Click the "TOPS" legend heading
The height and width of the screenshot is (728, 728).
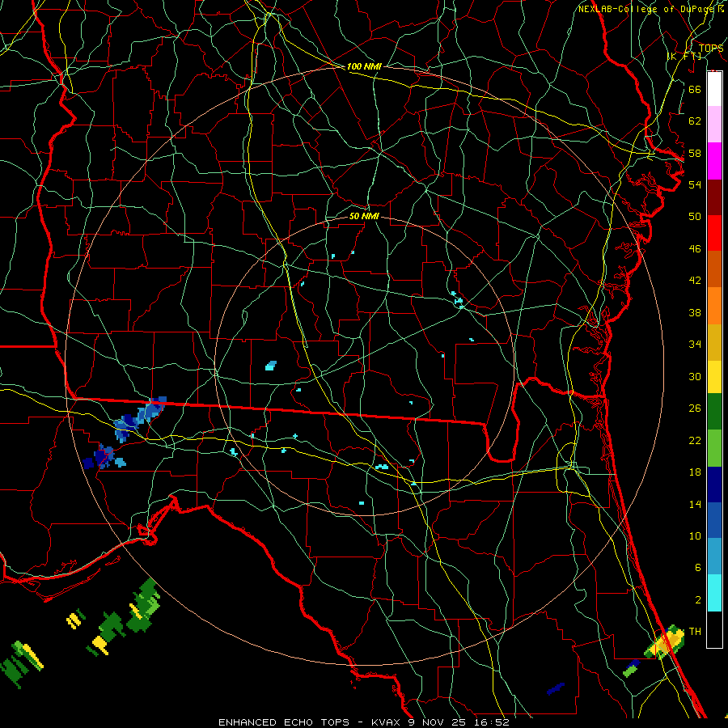(x=711, y=49)
